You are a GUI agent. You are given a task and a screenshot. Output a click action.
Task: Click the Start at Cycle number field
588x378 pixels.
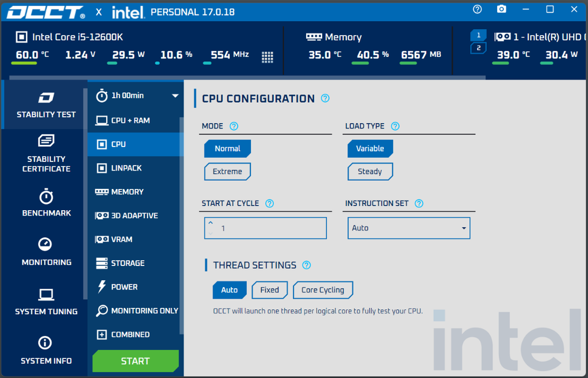click(x=265, y=228)
